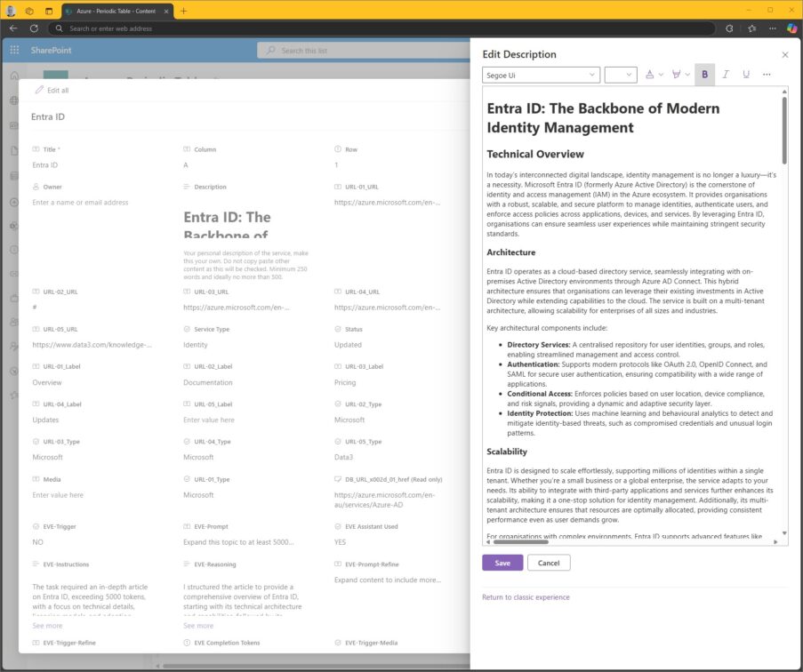The width and height of the screenshot is (803, 672).
Task: Expand the font color dropdown chevron
Action: pyautogui.click(x=662, y=75)
